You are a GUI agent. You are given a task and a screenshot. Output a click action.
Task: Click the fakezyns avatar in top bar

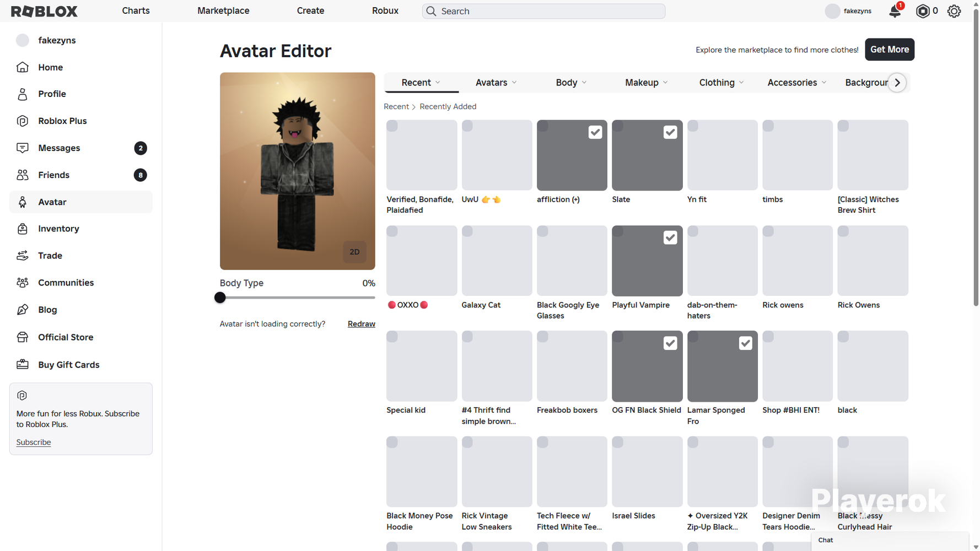tap(832, 11)
